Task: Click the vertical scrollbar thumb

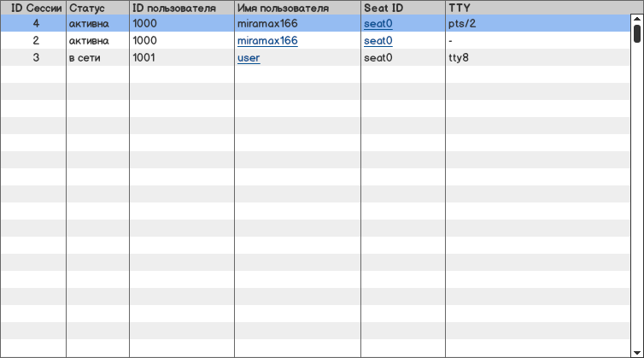Action: coord(637,33)
